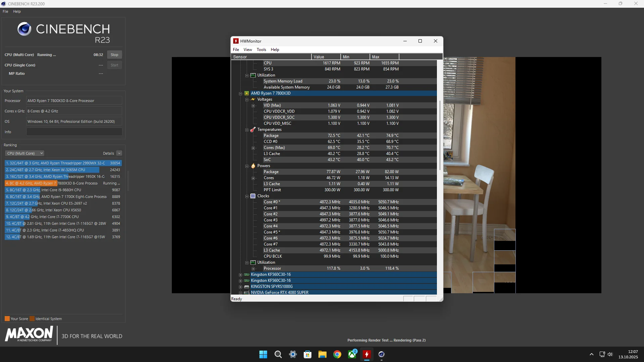This screenshot has height=362, width=644.
Task: Switch to HWMonitor via its taskbar icon
Action: pyautogui.click(x=367, y=354)
